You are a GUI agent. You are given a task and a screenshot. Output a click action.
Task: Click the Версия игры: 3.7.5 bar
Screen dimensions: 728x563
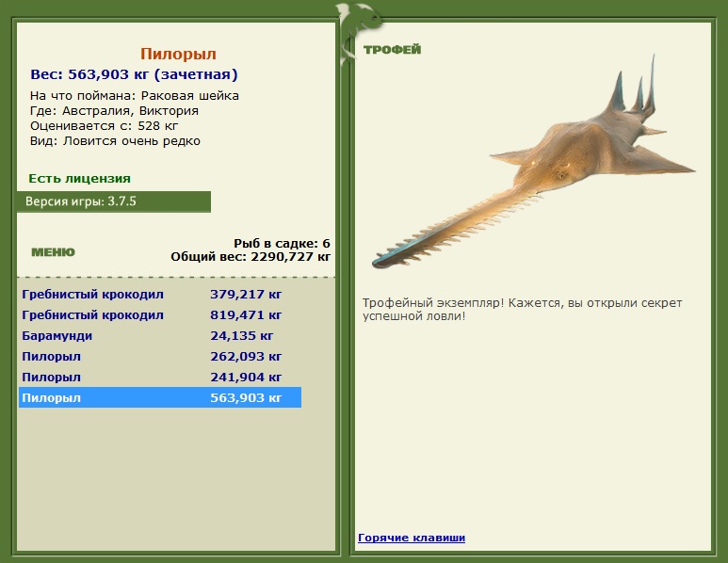114,201
